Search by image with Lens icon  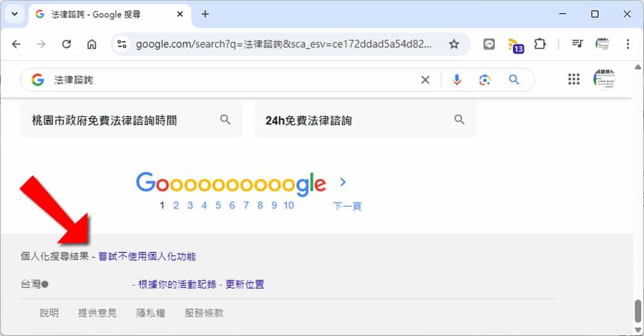(485, 80)
